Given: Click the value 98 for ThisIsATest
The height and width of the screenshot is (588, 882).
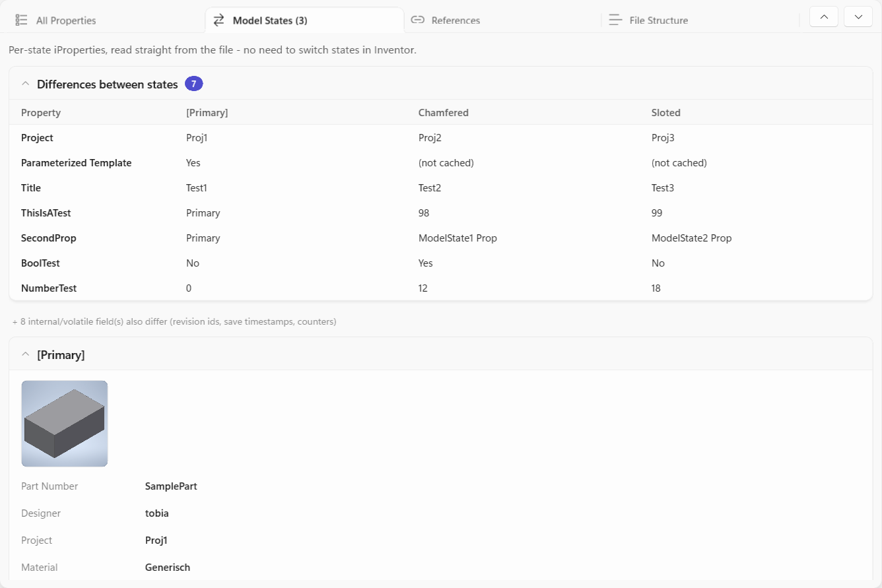Looking at the screenshot, I should [424, 213].
